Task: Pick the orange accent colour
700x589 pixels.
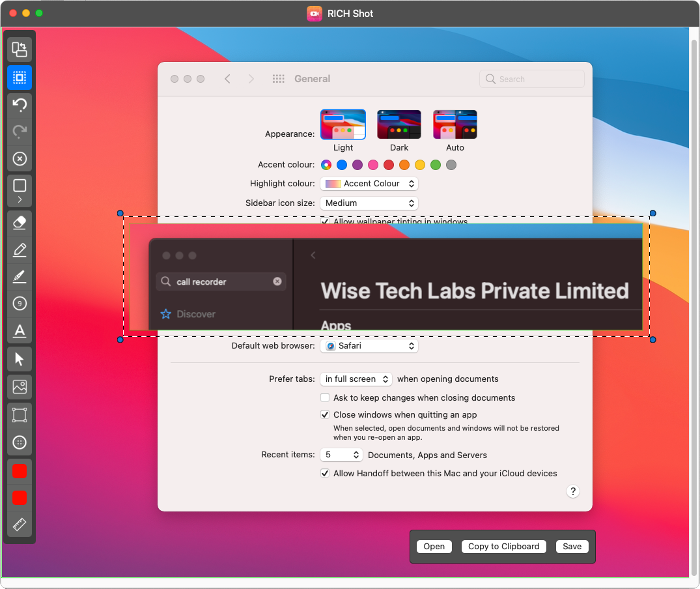Action: pyautogui.click(x=404, y=165)
